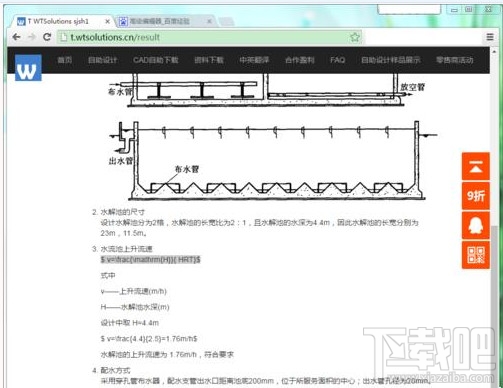
Task: Open the 首页 nav menu item
Action: [65, 60]
